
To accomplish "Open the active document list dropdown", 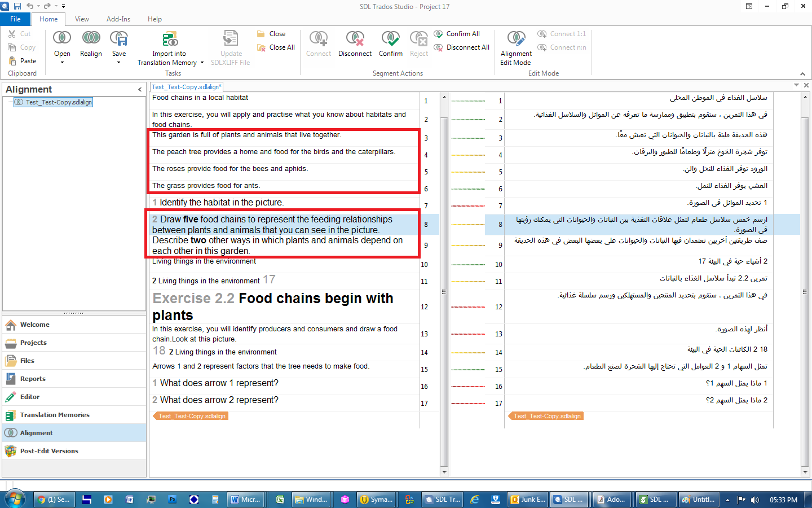I will [796, 85].
